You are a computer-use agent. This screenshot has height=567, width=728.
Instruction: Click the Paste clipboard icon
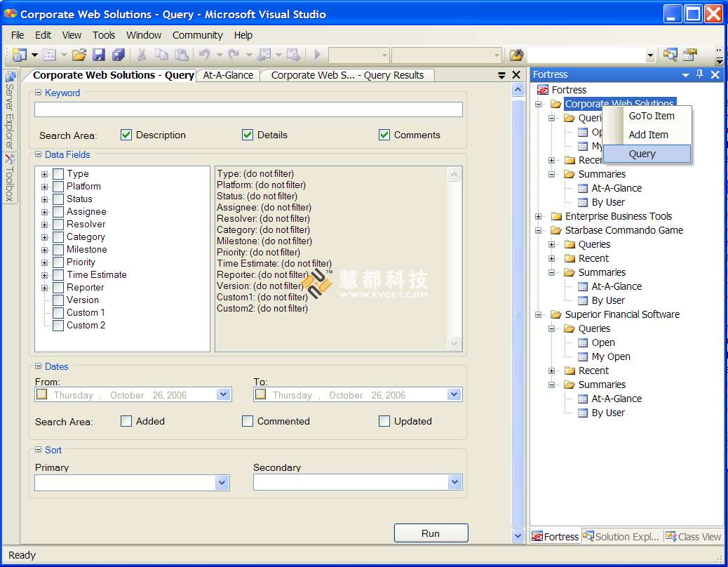181,55
